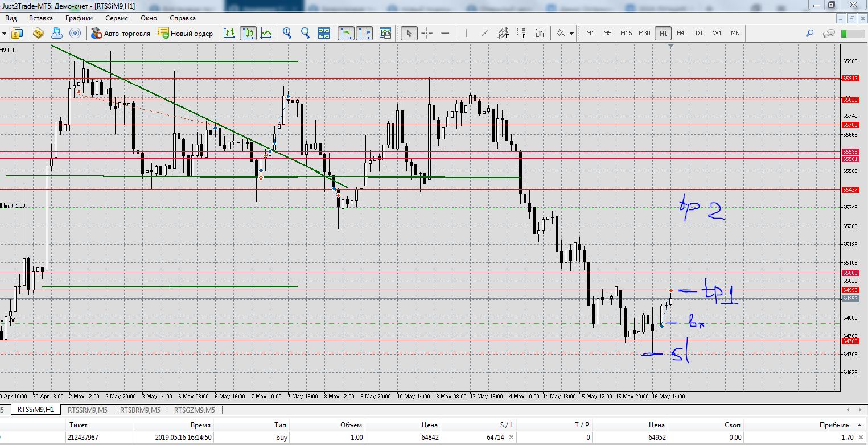
Task: Open the Справка menu
Action: point(183,18)
